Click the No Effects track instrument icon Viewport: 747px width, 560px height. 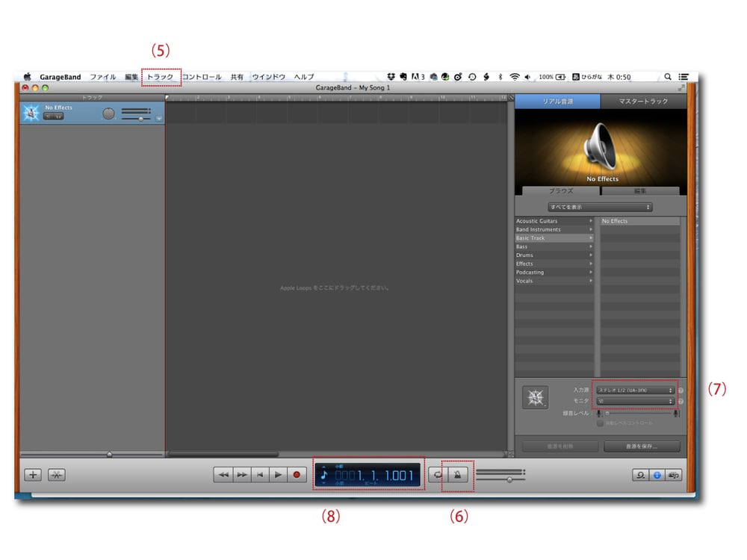point(31,113)
